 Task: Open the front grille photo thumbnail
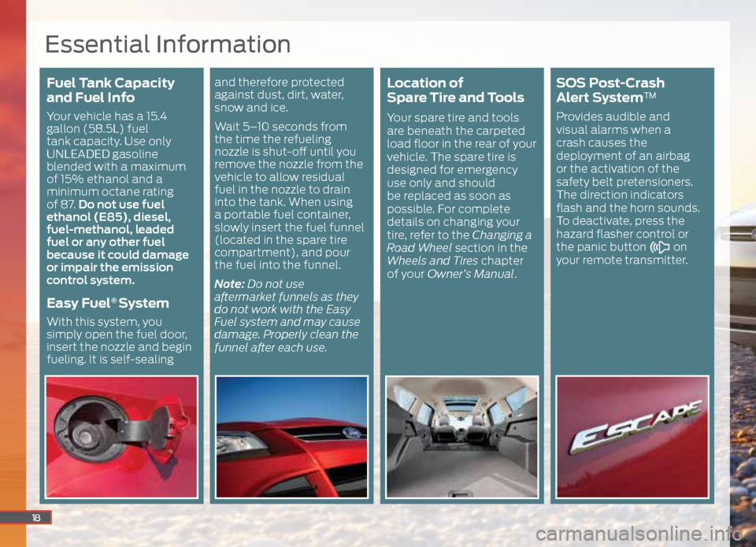click(291, 437)
